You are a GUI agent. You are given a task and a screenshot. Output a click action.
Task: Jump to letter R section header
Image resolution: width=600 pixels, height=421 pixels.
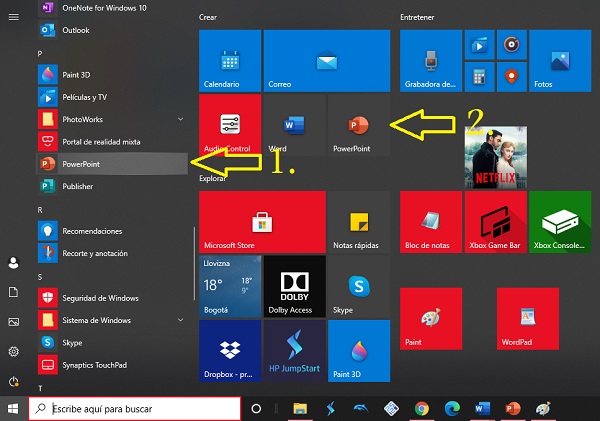point(40,210)
